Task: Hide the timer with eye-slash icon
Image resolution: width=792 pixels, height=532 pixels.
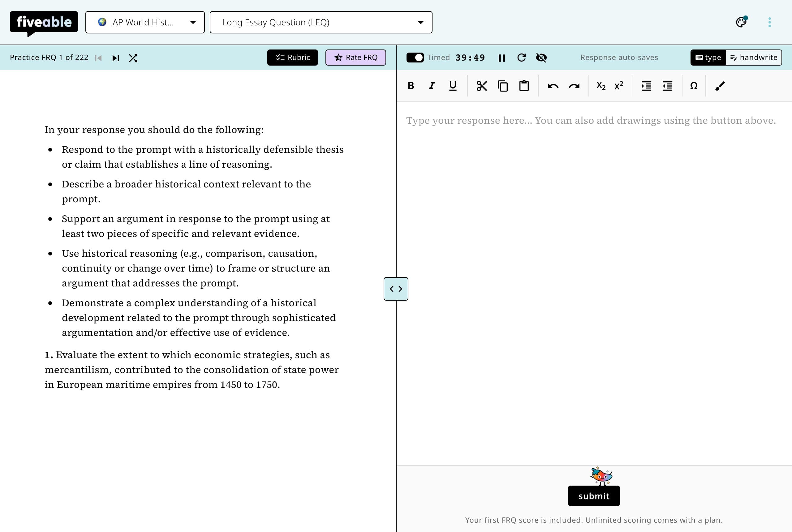Action: (x=541, y=57)
